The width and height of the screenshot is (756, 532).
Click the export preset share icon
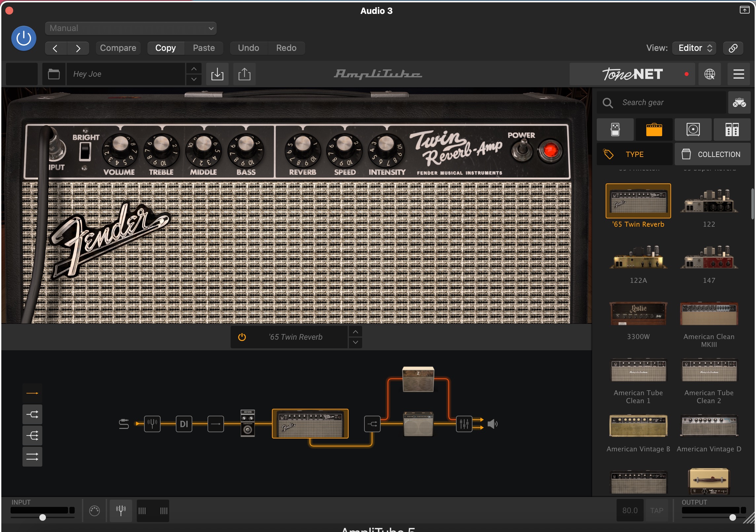(x=244, y=74)
